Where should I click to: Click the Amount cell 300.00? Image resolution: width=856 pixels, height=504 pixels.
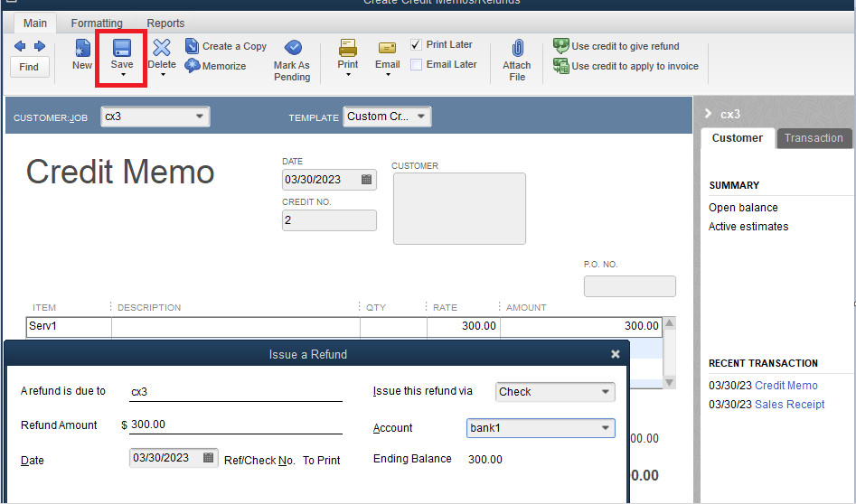(x=581, y=326)
